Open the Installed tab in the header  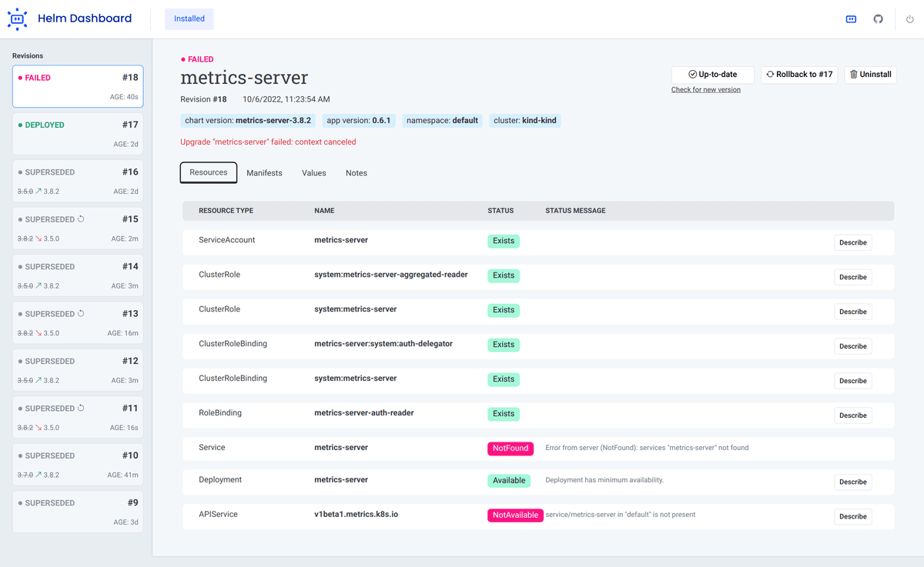(189, 18)
